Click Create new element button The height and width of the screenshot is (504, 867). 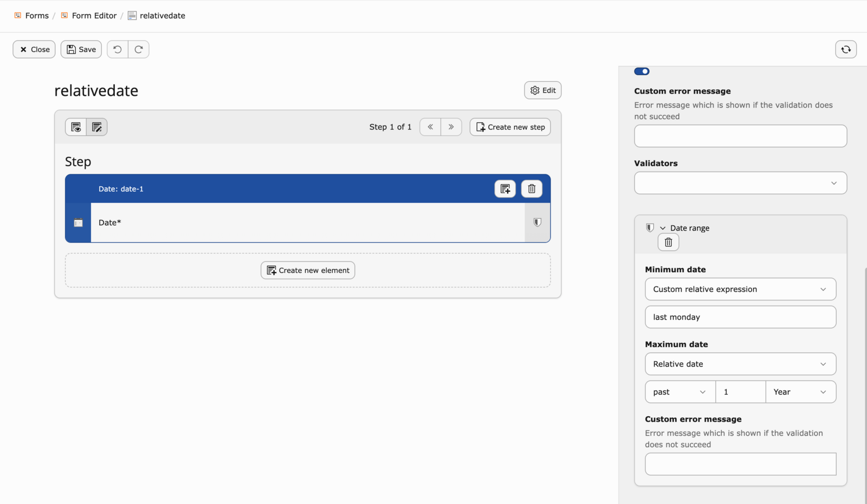pyautogui.click(x=308, y=270)
